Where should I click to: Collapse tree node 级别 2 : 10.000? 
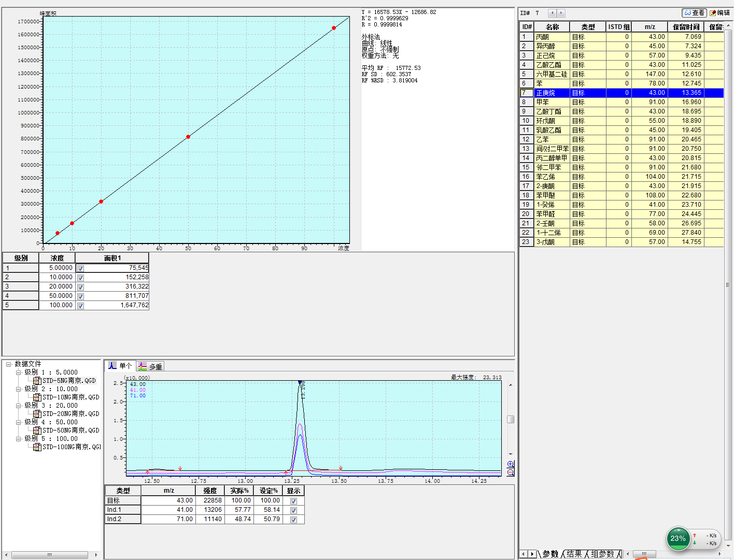18,389
